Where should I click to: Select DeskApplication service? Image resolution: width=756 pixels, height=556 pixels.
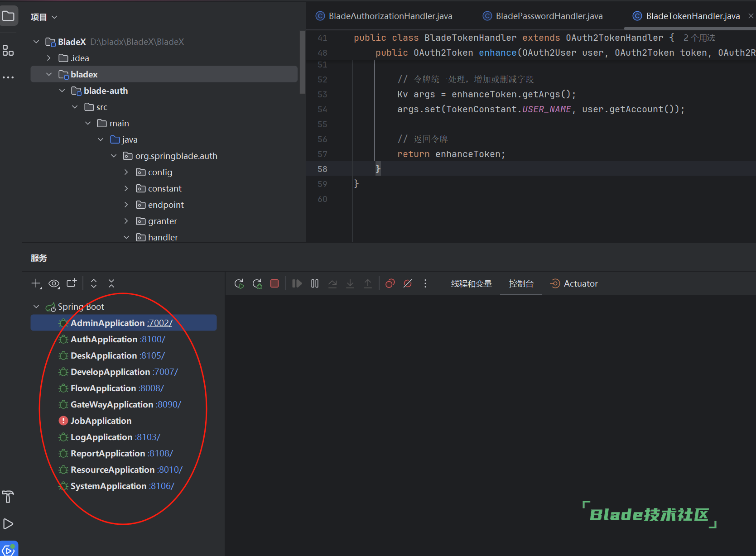[x=124, y=355]
